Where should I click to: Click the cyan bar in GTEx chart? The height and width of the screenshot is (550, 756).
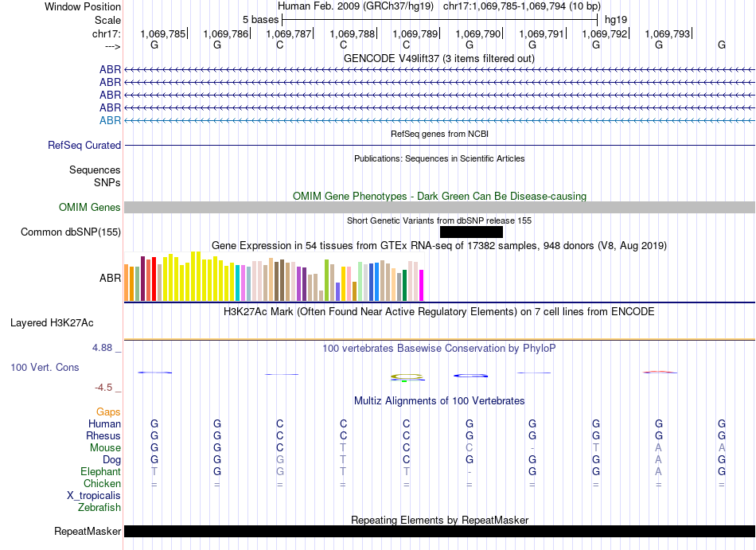tap(238, 283)
